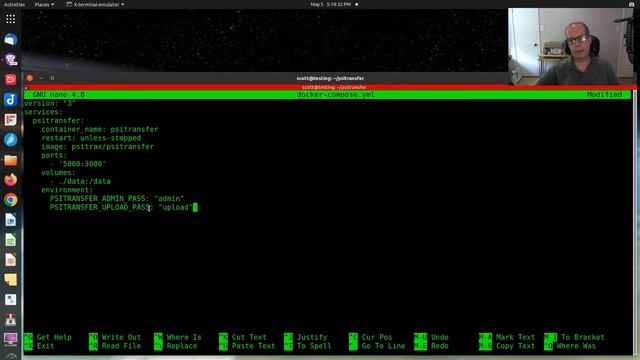
Task: Click the 'image: psitrax/psitransfer' line
Action: [98, 147]
